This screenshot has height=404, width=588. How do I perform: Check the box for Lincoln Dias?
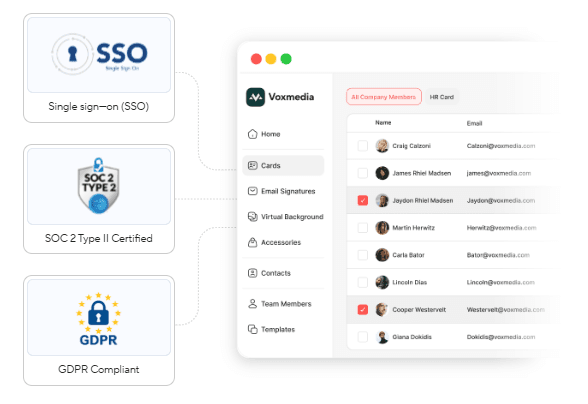[x=363, y=282]
